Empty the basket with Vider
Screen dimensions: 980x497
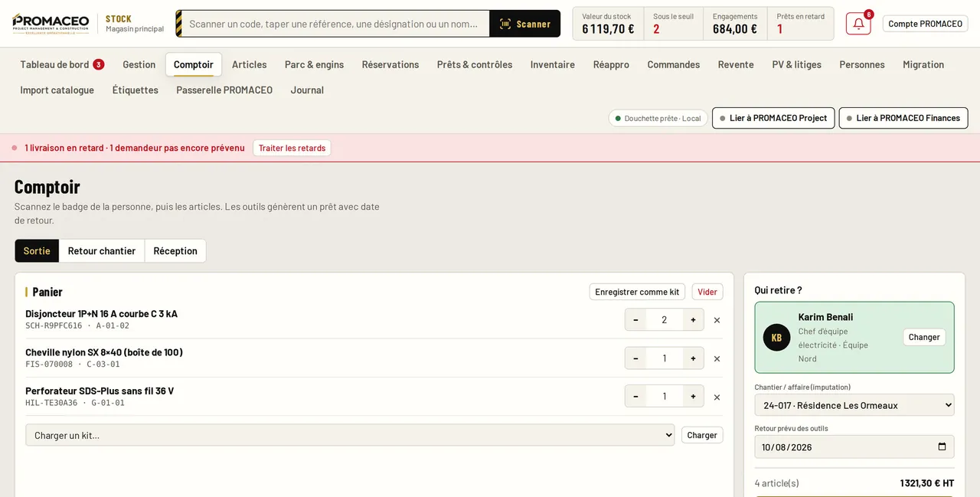(x=707, y=292)
